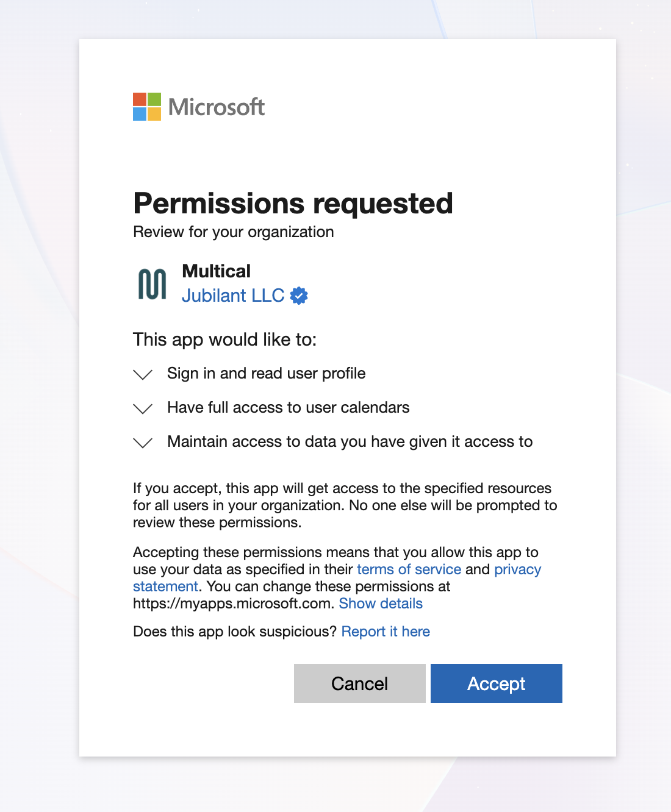Click the Microsoft four-square logo
The height and width of the screenshot is (812, 671).
pyautogui.click(x=147, y=107)
